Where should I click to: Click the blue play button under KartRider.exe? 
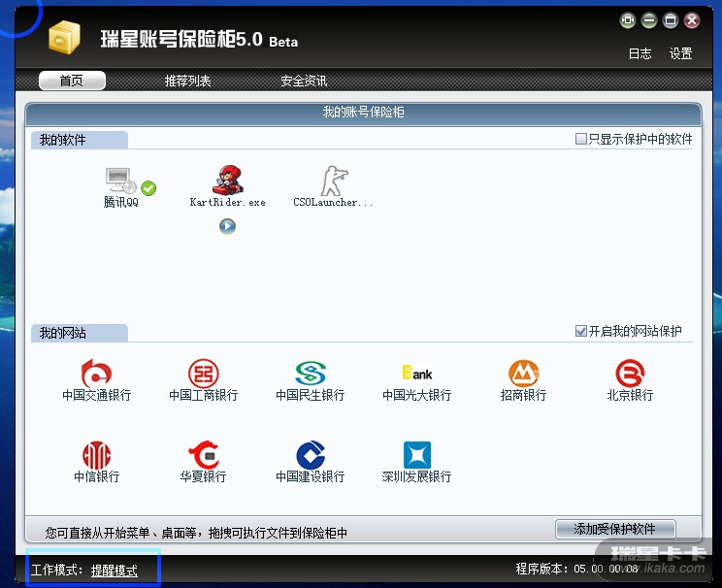pos(227,226)
